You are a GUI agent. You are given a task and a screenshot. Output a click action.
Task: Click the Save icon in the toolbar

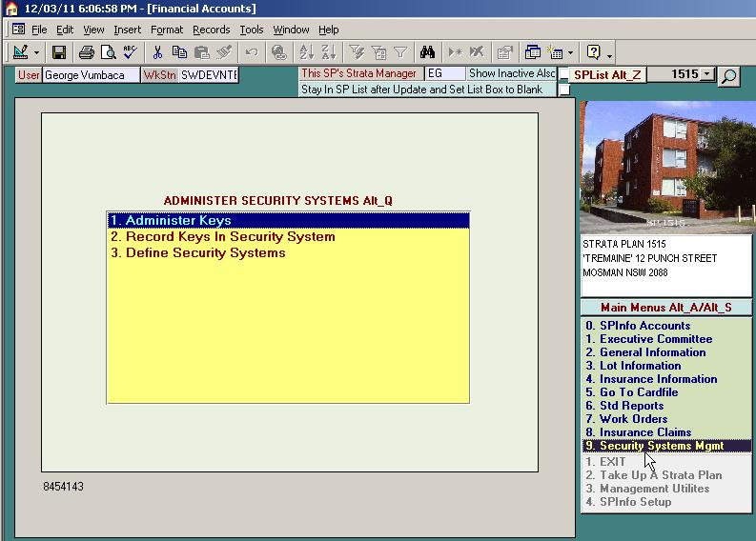point(59,52)
